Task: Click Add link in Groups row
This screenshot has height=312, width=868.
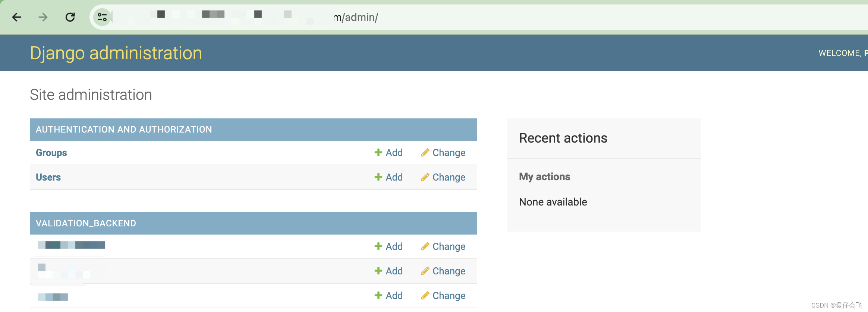Action: pyautogui.click(x=394, y=153)
